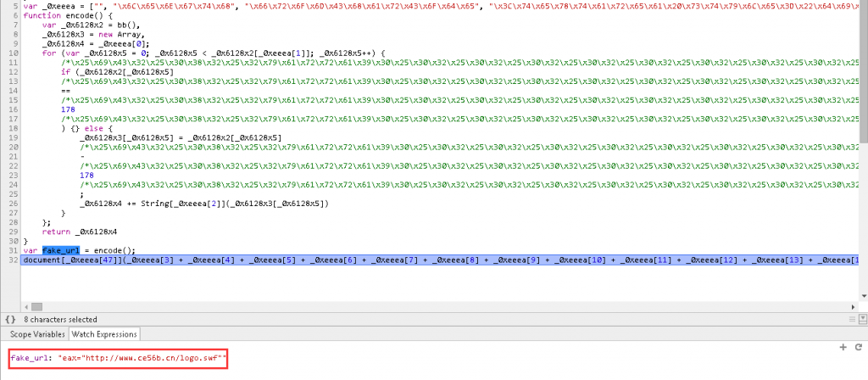Click line number 32 in the gutter
Viewport: 868px width, 380px height.
[x=12, y=259]
